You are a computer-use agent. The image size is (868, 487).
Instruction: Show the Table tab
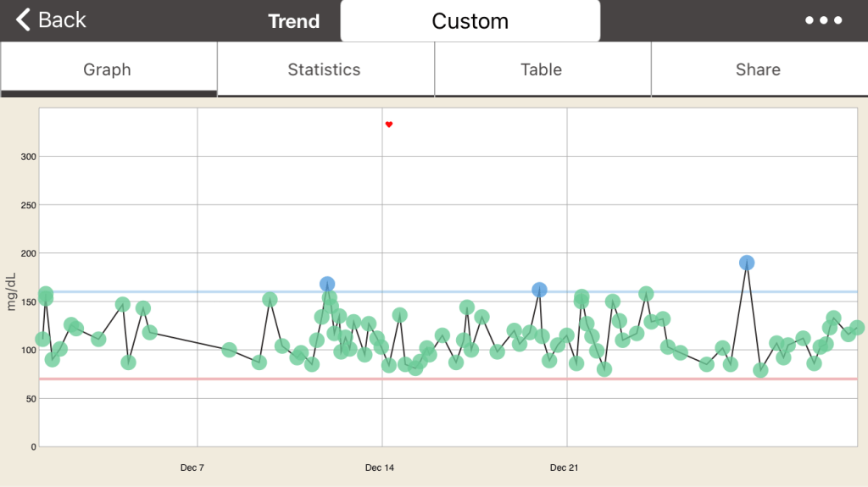(541, 69)
